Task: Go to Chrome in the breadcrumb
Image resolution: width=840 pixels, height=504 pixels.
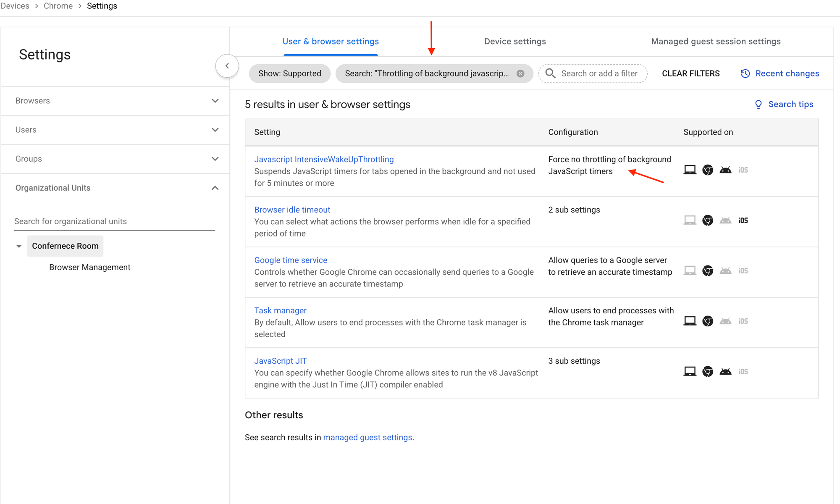Action: click(x=58, y=6)
